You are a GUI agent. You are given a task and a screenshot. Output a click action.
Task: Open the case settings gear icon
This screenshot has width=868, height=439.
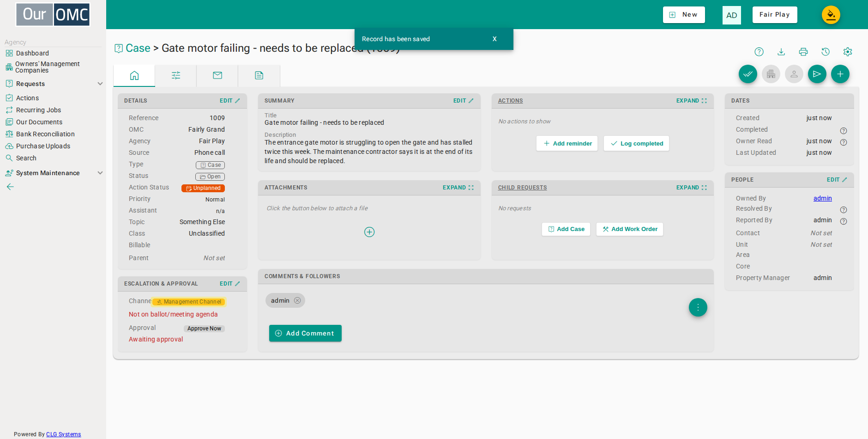[x=848, y=52]
